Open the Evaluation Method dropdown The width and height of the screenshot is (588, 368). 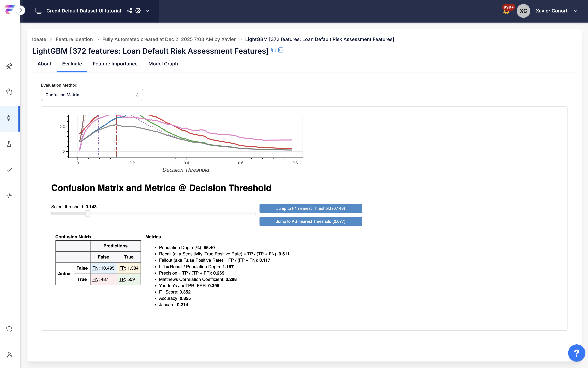coord(92,95)
